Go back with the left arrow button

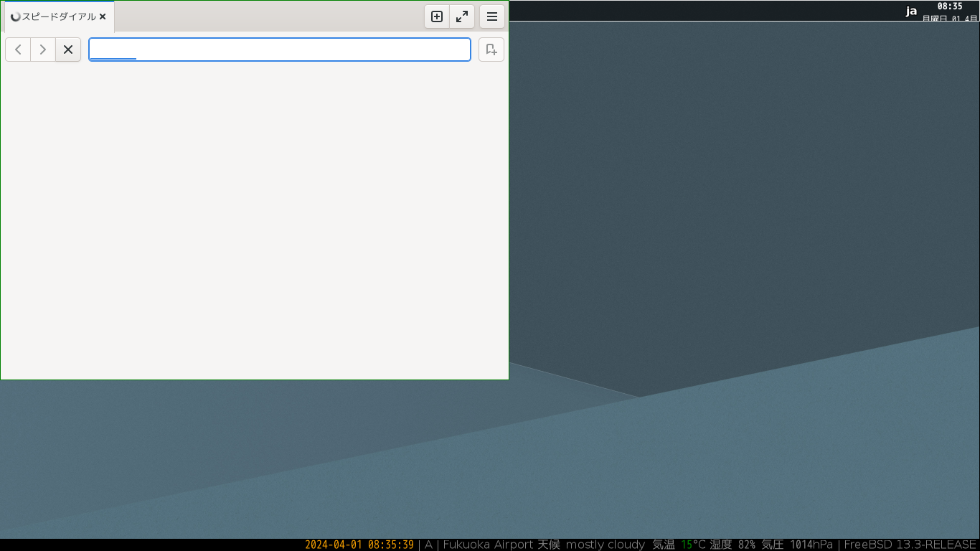point(18,50)
